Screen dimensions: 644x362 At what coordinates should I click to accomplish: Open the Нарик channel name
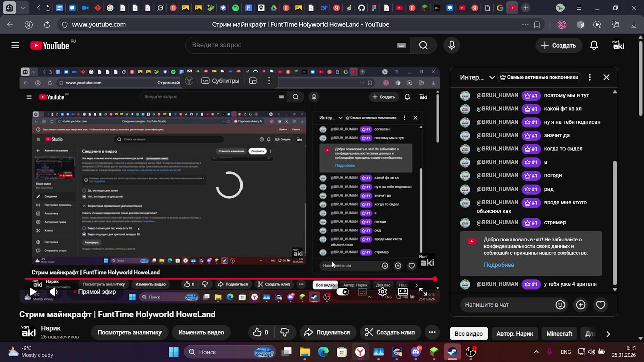pos(51,328)
